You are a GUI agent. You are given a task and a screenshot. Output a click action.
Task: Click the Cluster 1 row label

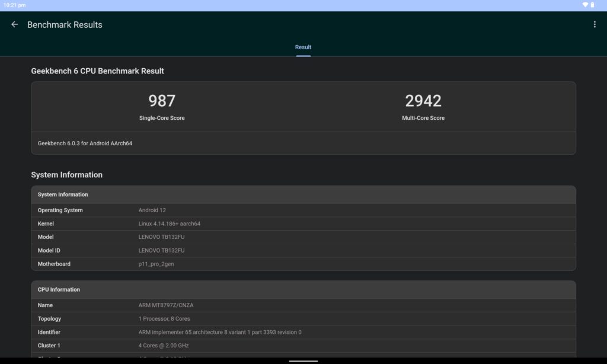(x=49, y=346)
